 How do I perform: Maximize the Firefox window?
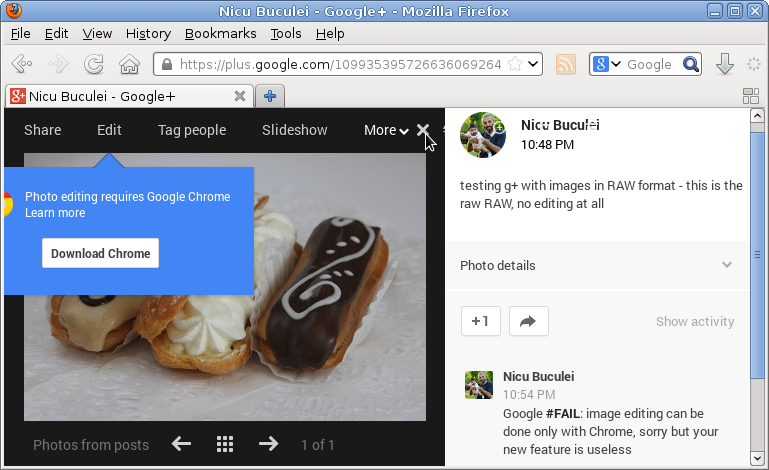pos(735,11)
